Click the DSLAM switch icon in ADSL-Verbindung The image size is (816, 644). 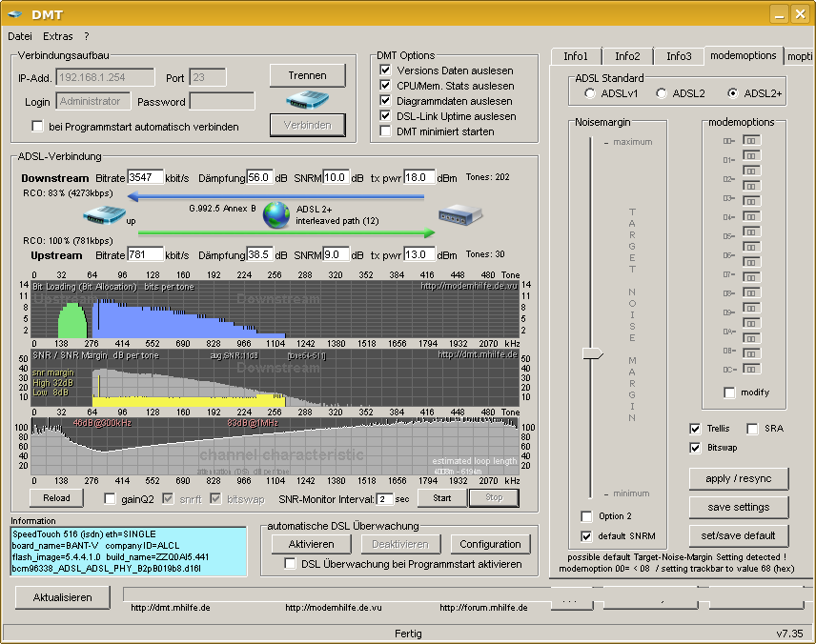[x=460, y=214]
